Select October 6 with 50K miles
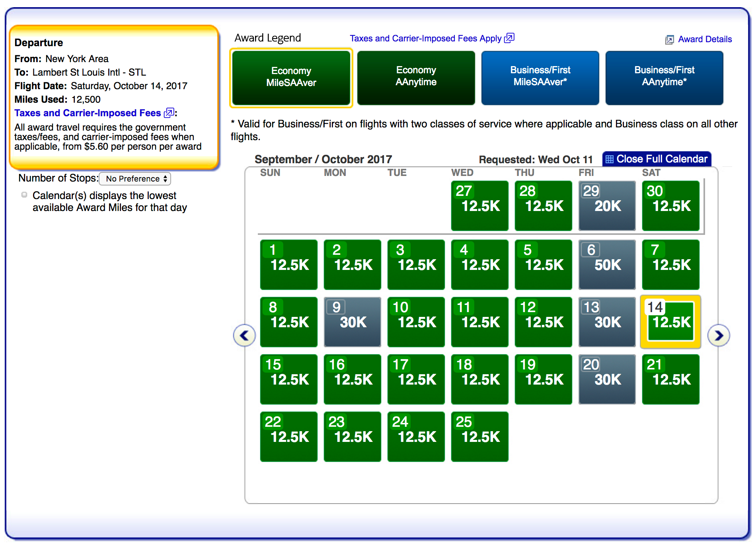The width and height of the screenshot is (756, 547). pyautogui.click(x=607, y=265)
